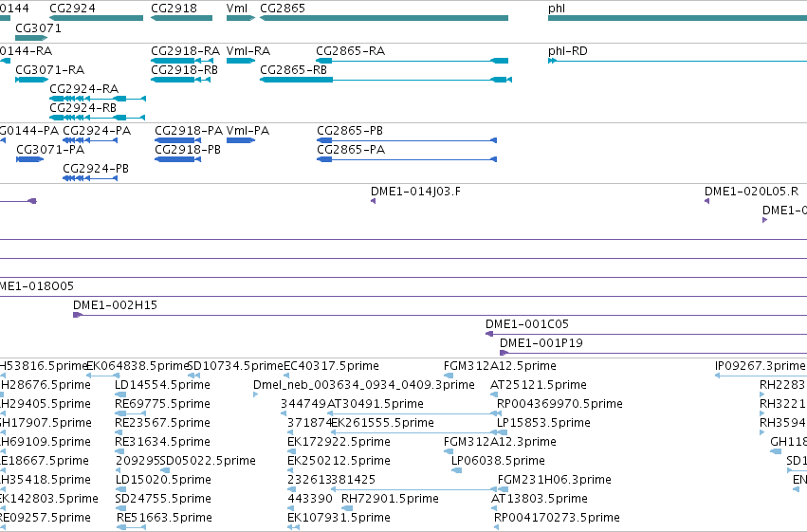Click protein CG2924-PA
This screenshot has width=807, height=532.
(90, 140)
